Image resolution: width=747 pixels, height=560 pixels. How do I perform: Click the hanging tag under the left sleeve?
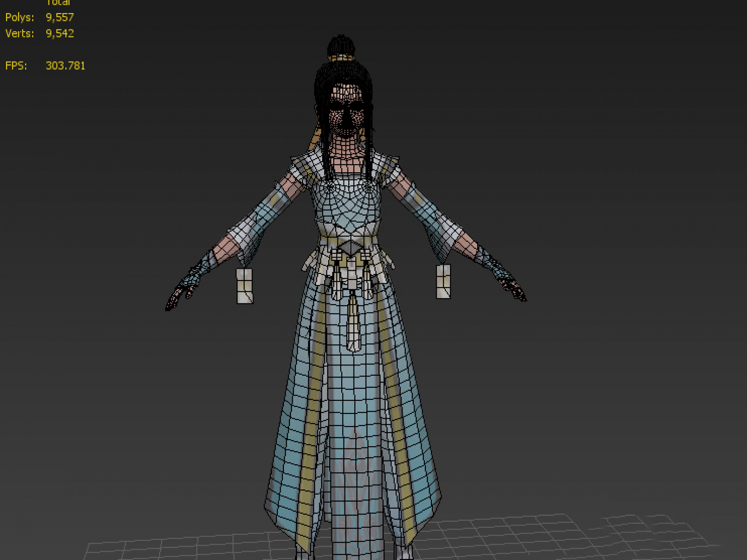coord(245,286)
